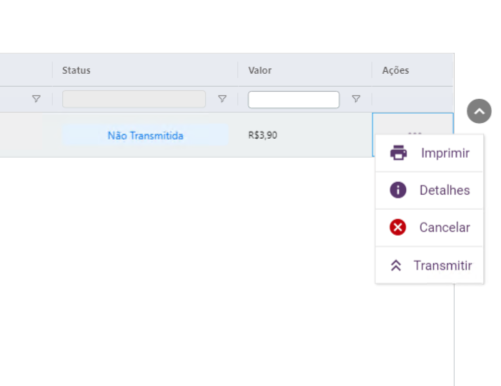Open the Status column filter funnel
Screen dimensions: 501x386
pos(222,99)
